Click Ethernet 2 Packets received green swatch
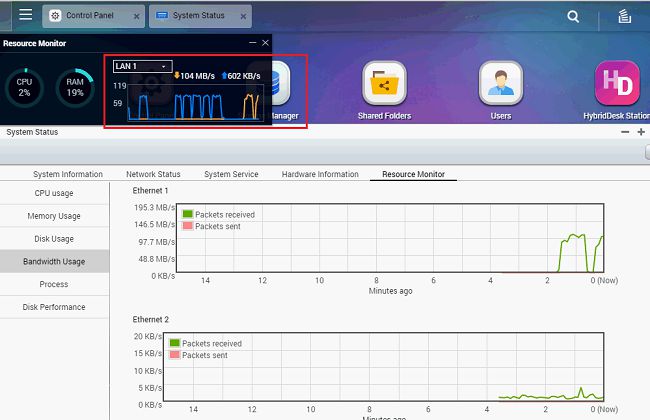 pyautogui.click(x=175, y=343)
